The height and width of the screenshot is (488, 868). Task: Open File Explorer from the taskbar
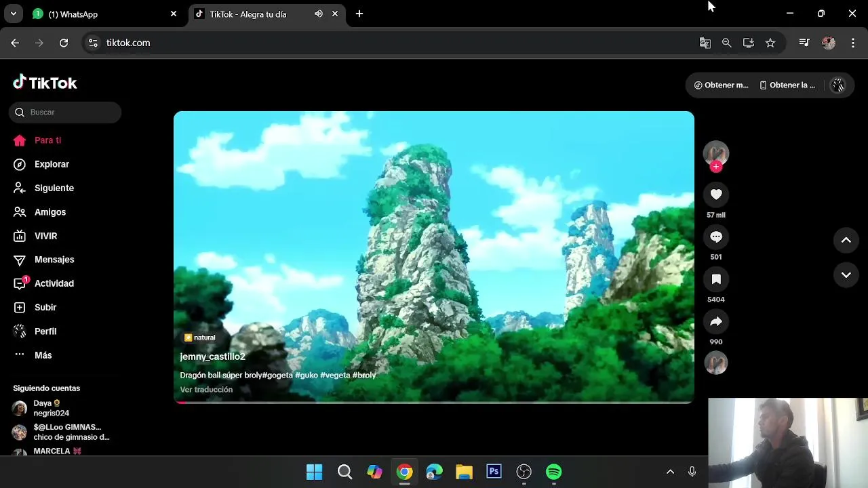point(464,472)
